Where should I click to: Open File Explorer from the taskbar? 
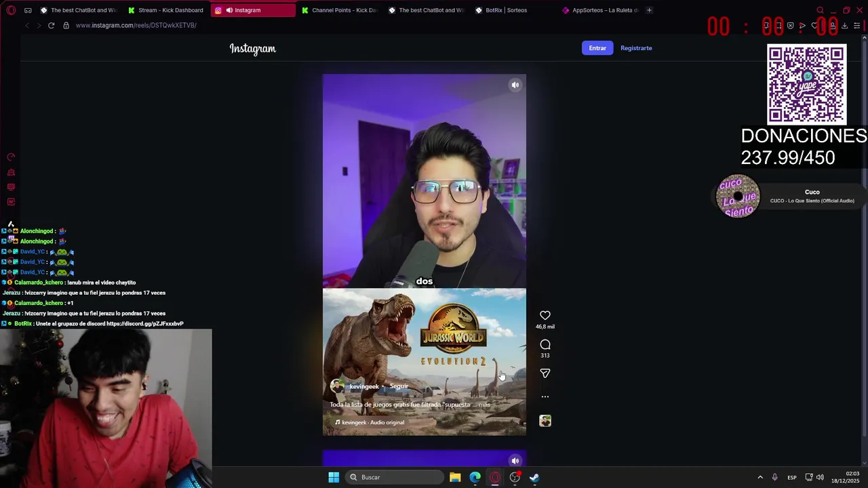[x=455, y=477]
